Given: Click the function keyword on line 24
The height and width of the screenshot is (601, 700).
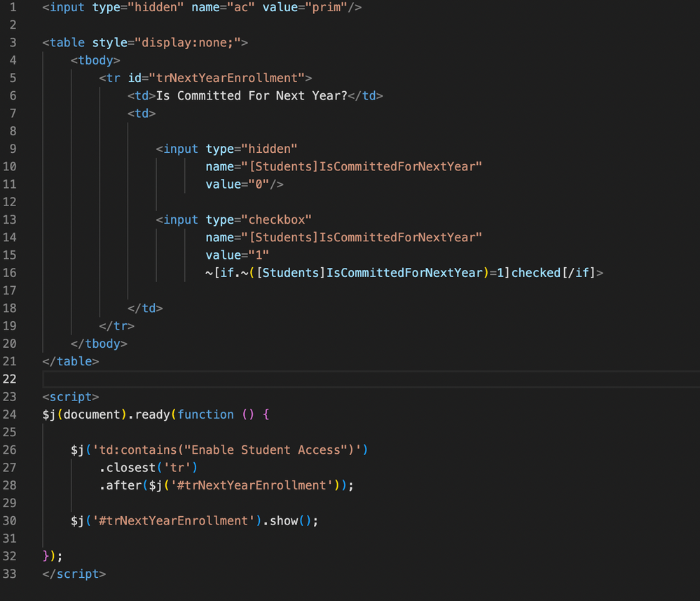Looking at the screenshot, I should [x=205, y=414].
